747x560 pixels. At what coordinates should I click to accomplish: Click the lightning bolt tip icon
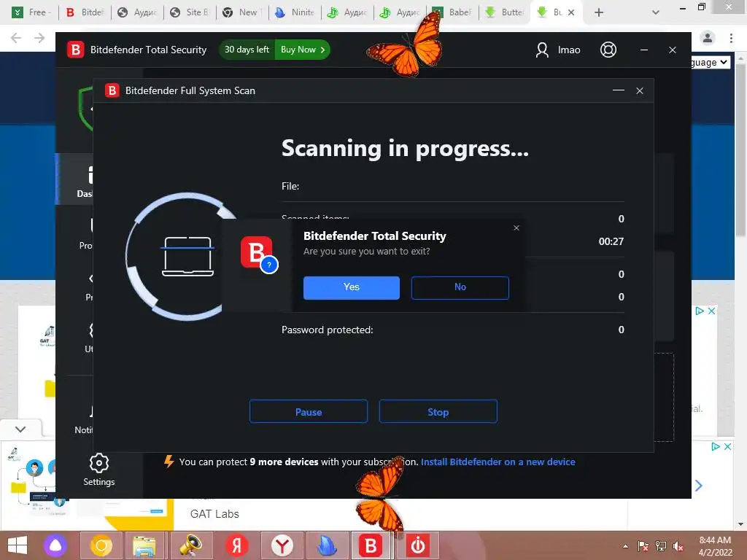coord(169,462)
